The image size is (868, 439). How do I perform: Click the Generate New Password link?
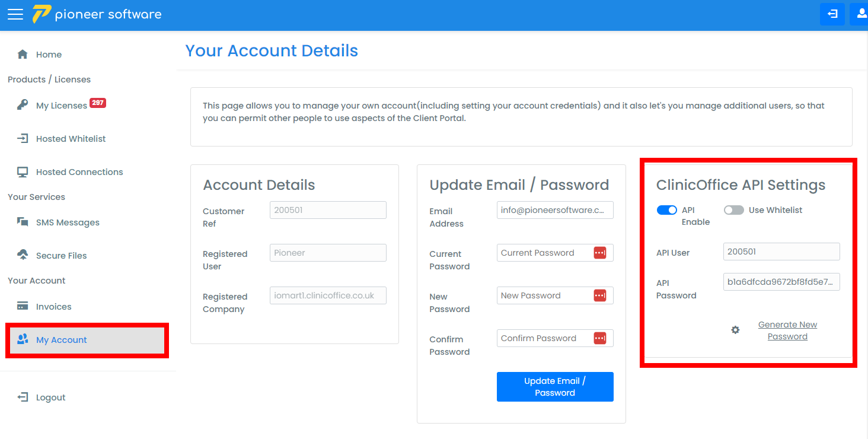pyautogui.click(x=787, y=330)
